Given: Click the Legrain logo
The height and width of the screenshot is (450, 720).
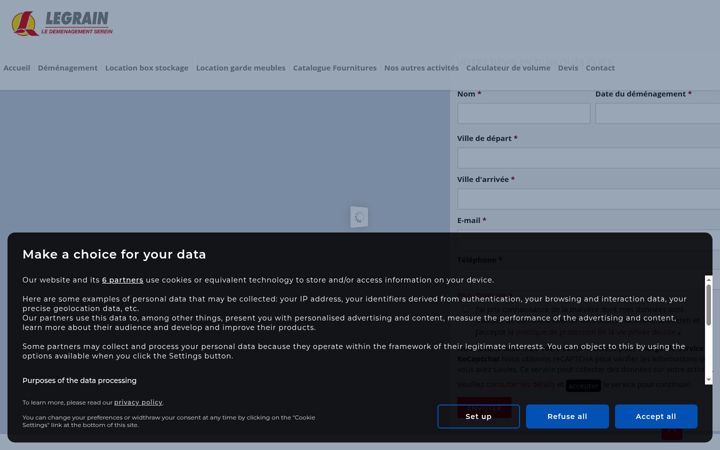Looking at the screenshot, I should [62, 23].
